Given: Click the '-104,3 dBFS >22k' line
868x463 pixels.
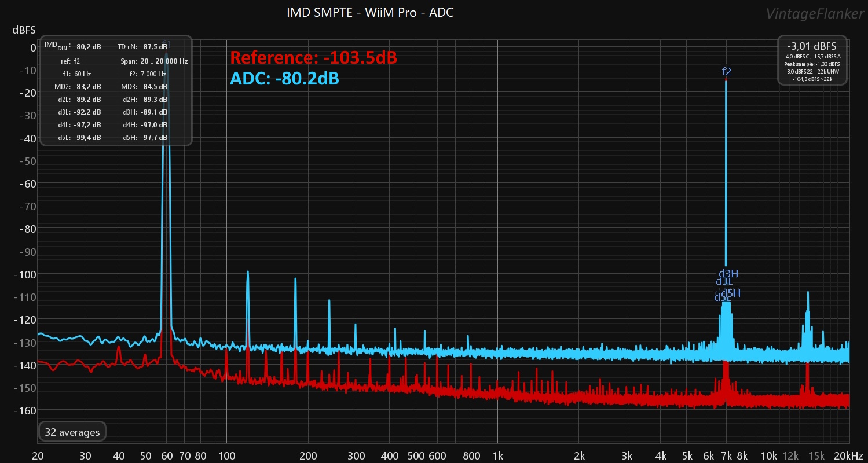Looking at the screenshot, I should (x=812, y=78).
